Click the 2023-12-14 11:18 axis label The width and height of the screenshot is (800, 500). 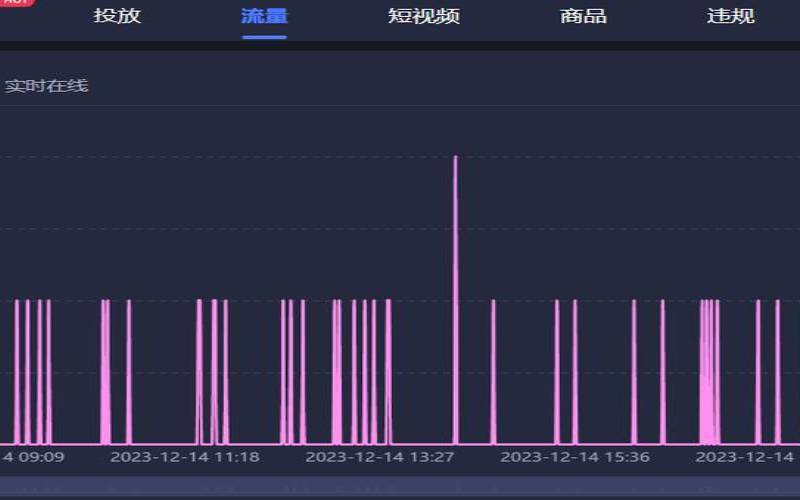pyautogui.click(x=185, y=457)
